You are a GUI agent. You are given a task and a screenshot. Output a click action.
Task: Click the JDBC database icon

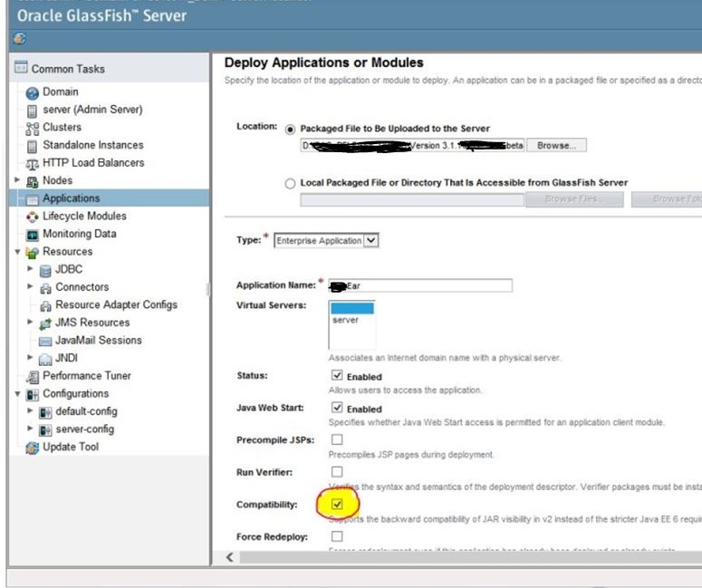(45, 271)
